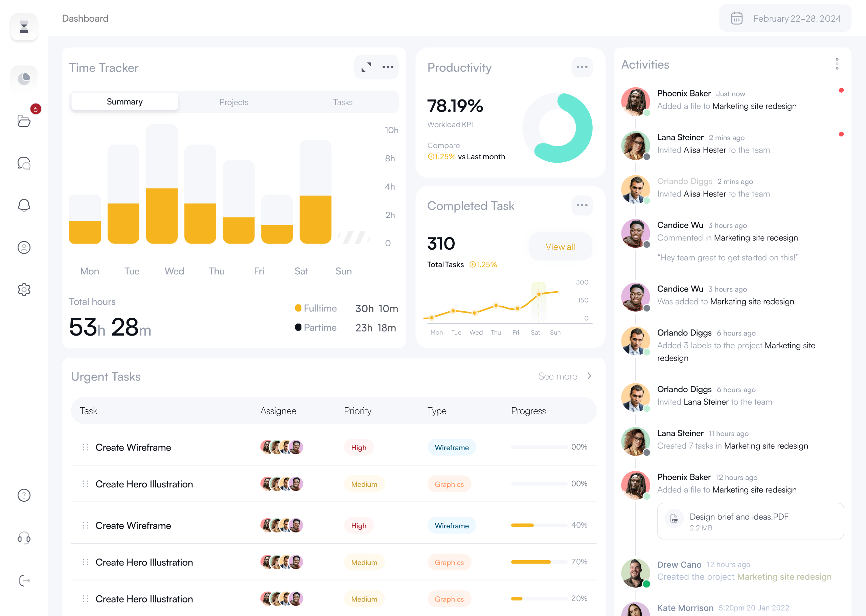This screenshot has height=616, width=866.
Task: Open Completed Task more options menu
Action: click(x=582, y=205)
